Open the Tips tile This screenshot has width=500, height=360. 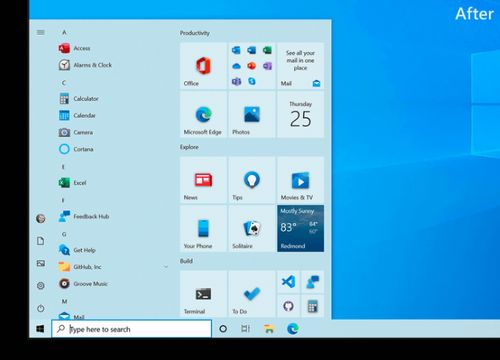tap(252, 180)
